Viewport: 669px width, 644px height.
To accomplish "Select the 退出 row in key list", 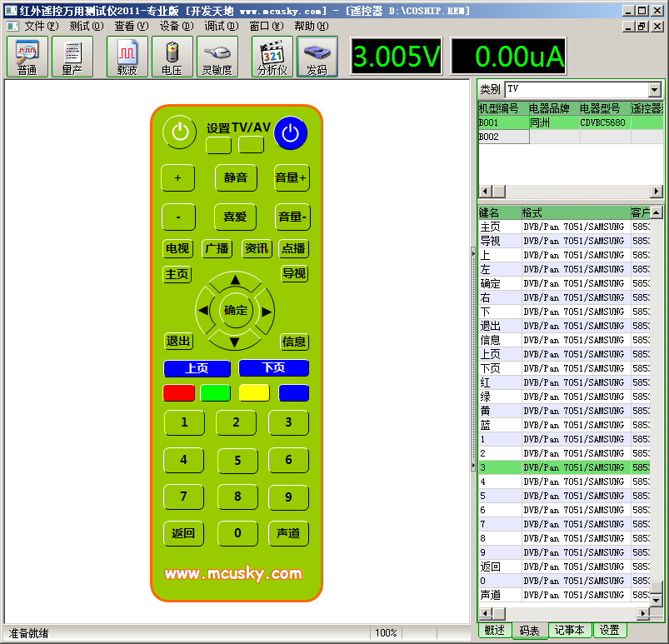I will click(x=491, y=326).
